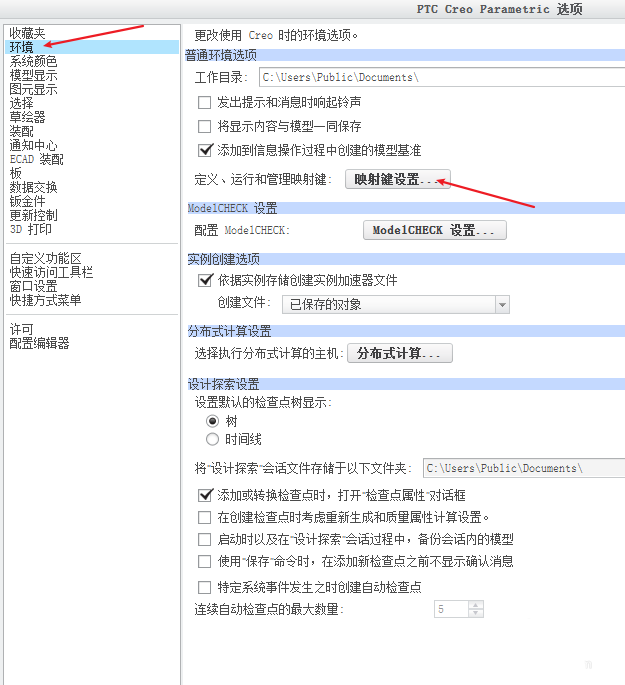Enable 考虑重新生成和质量属性计算设置 checkbox
Viewport: 625px width, 685px height.
[204, 518]
